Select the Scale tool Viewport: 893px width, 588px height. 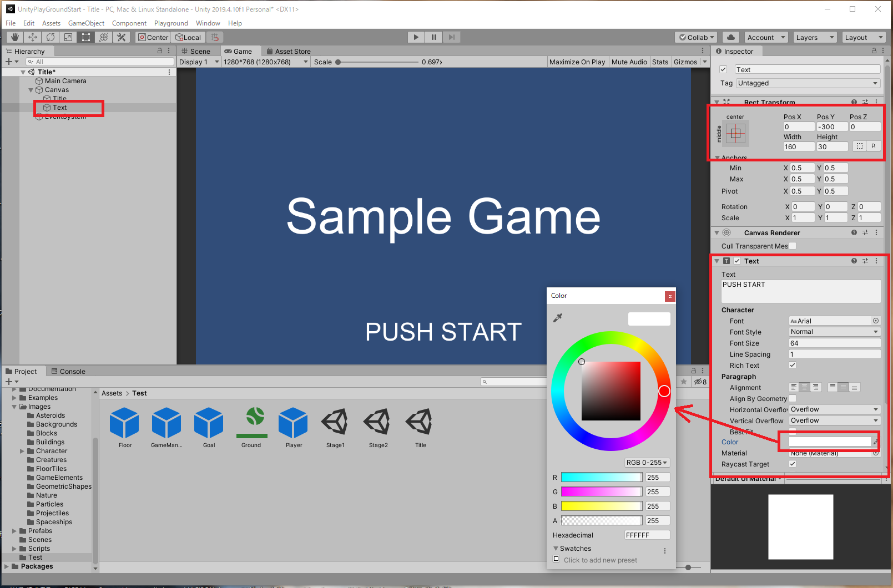[68, 37]
